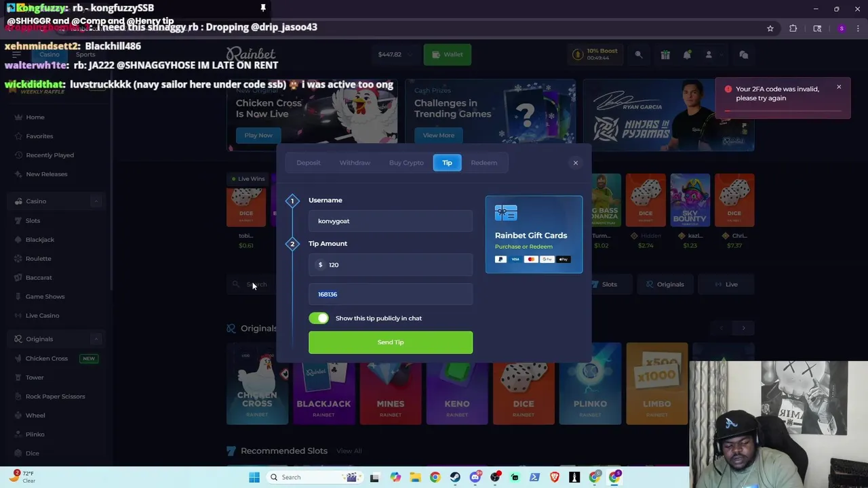Click the Home icon in sidebar
The height and width of the screenshot is (488, 868).
pos(19,117)
